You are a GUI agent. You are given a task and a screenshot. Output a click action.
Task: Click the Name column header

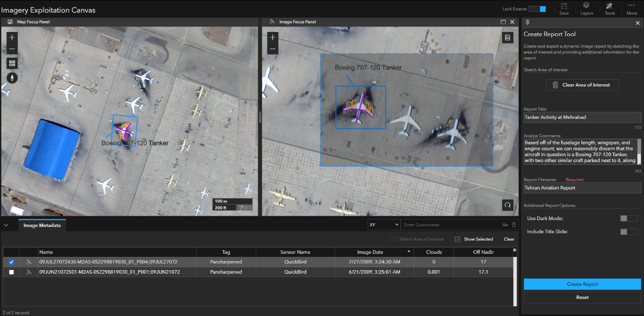(x=117, y=252)
